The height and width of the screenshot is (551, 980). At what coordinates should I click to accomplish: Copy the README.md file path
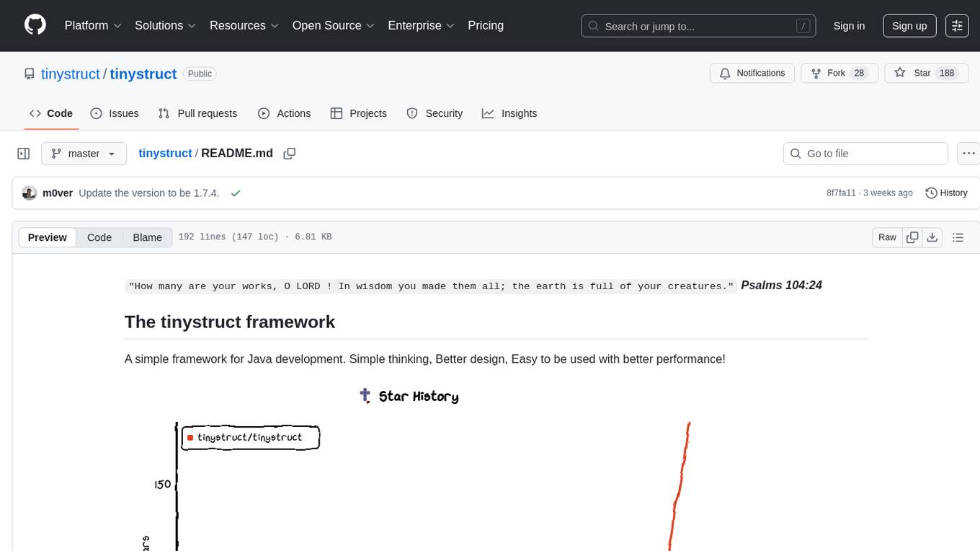point(290,154)
